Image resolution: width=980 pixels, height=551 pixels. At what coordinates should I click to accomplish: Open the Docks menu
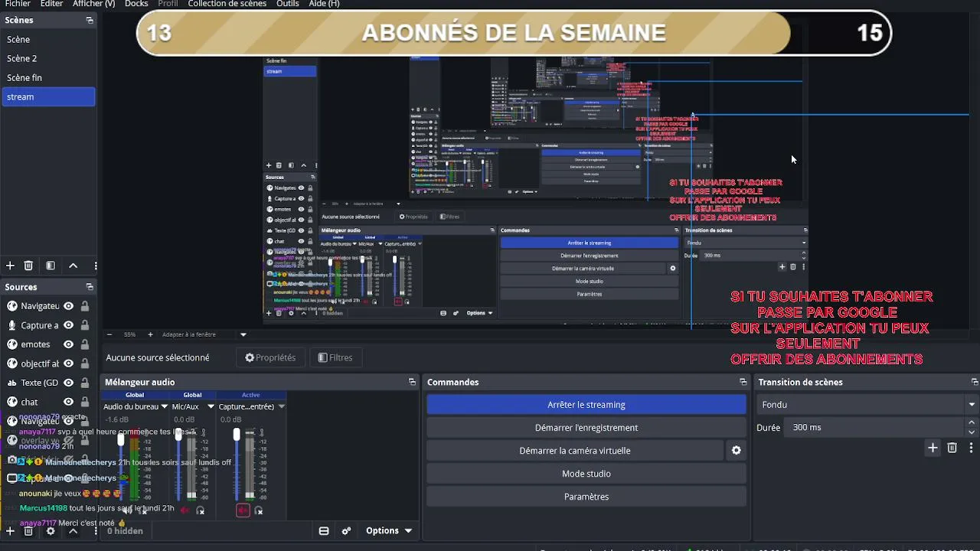pos(136,4)
